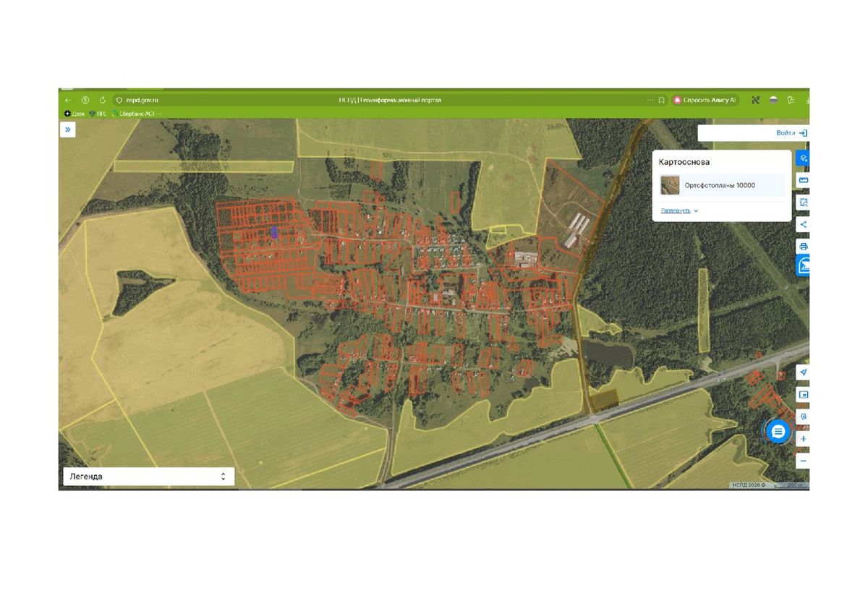Screen dimensions: 868x614
Task: Click the my-location arrow icon
Action: point(803,372)
